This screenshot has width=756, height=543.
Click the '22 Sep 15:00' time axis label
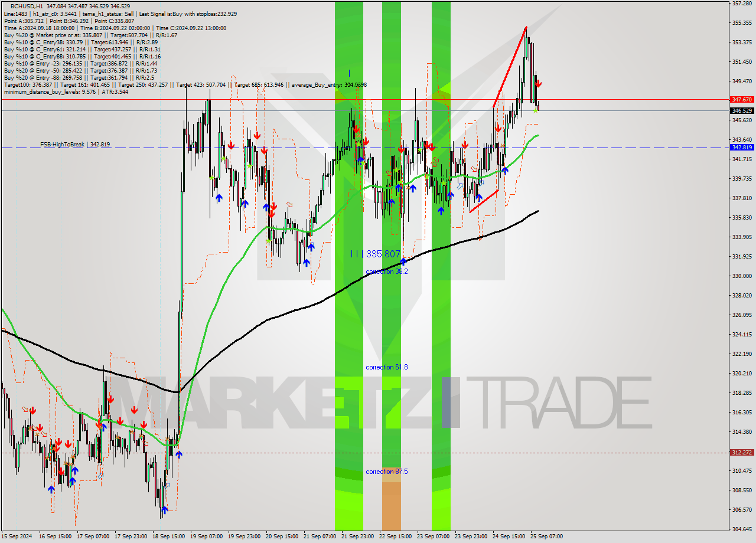click(395, 537)
